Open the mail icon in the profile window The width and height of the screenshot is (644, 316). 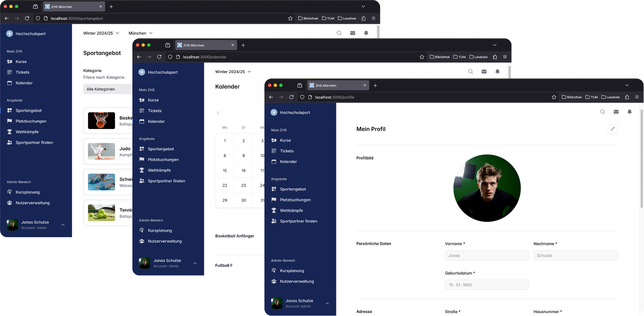coord(616,112)
